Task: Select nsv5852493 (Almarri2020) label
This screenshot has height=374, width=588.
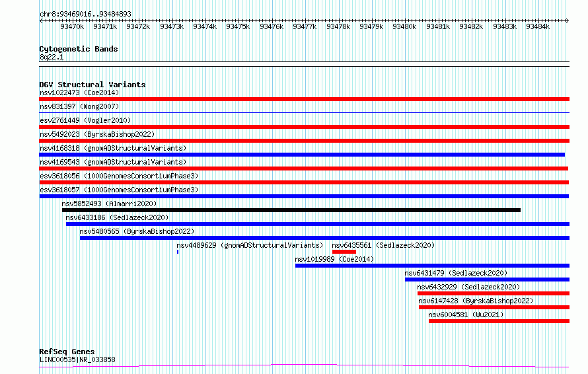Action: click(109, 204)
